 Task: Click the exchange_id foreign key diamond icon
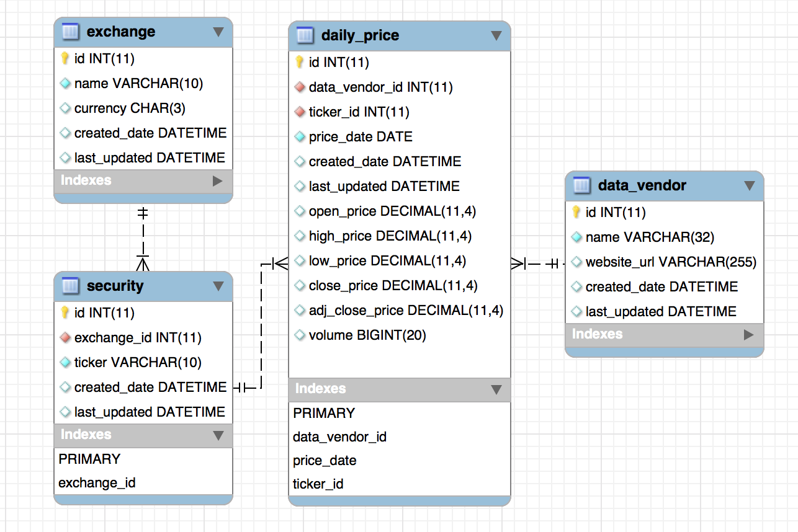[65, 338]
